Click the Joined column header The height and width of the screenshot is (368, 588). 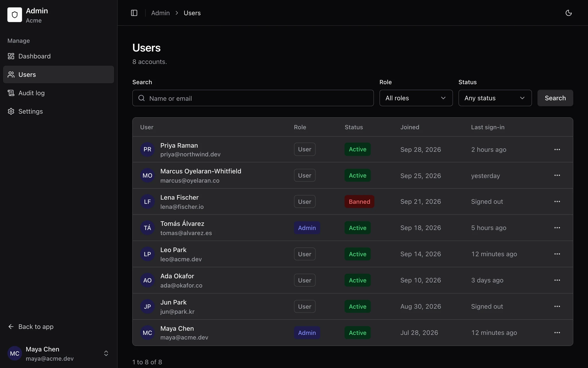(410, 127)
